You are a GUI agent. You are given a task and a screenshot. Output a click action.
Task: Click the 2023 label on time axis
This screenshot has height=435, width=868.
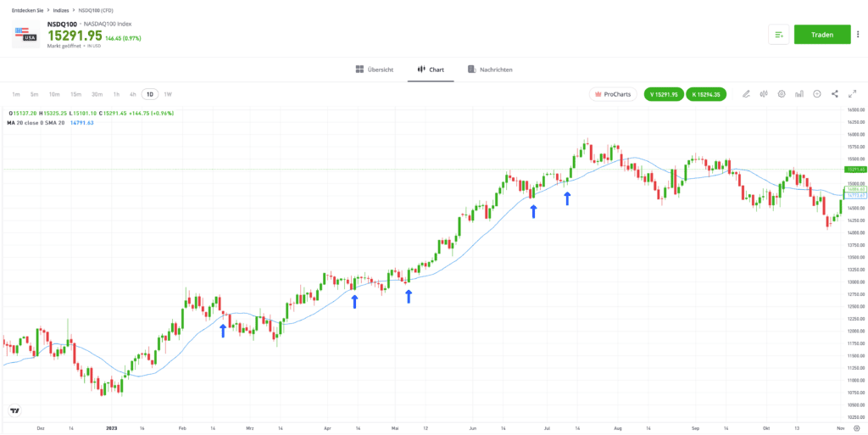coord(113,428)
